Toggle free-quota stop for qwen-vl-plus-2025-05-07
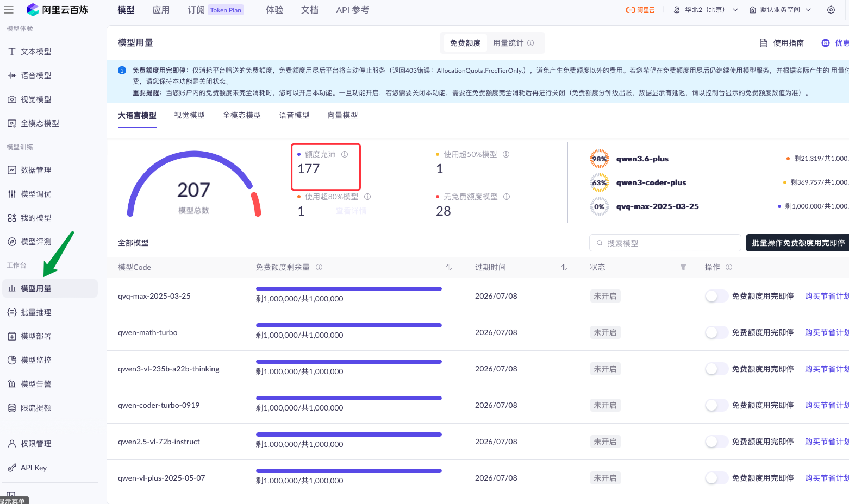This screenshot has width=849, height=504. (716, 478)
